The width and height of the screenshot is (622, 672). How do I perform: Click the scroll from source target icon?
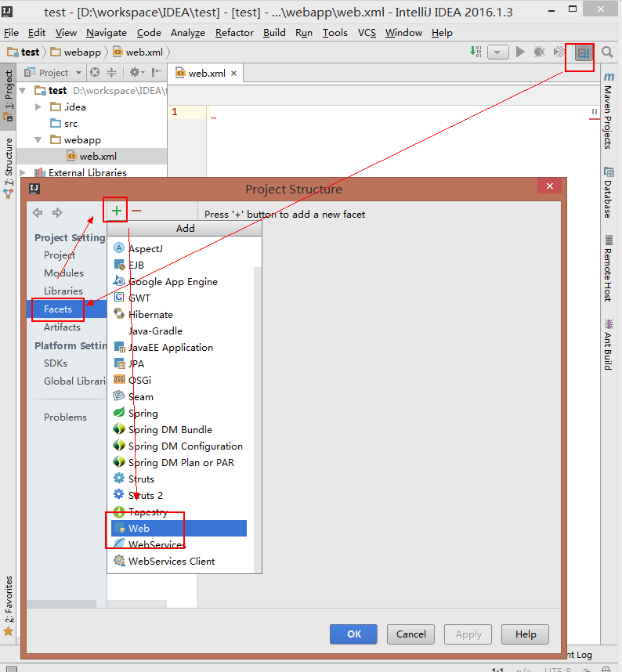(95, 72)
